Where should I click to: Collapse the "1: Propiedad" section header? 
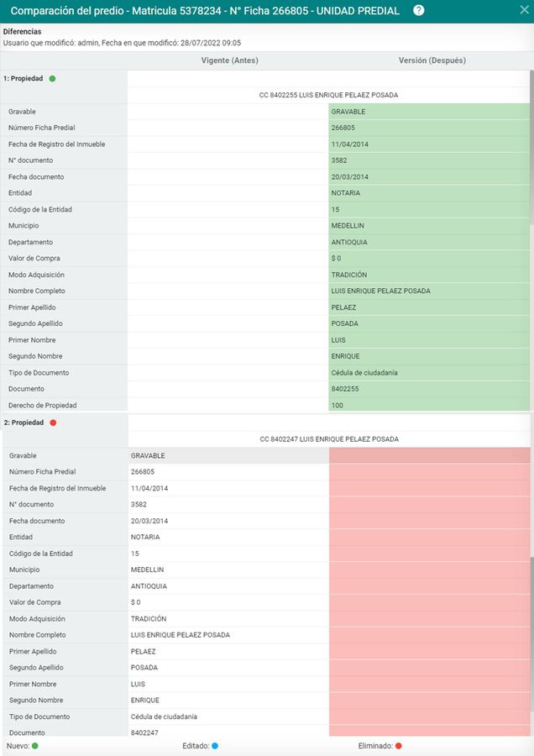pos(24,78)
